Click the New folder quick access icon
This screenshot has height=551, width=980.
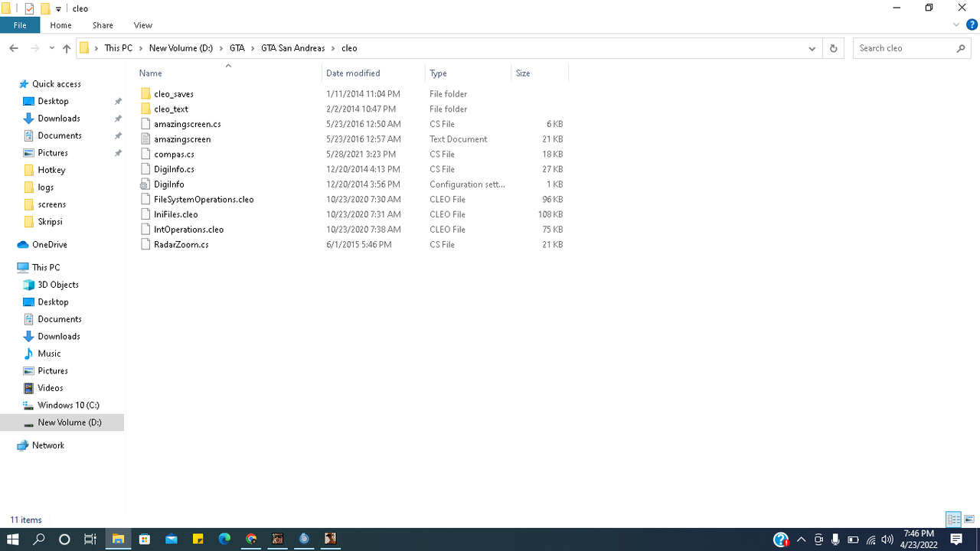click(x=45, y=8)
